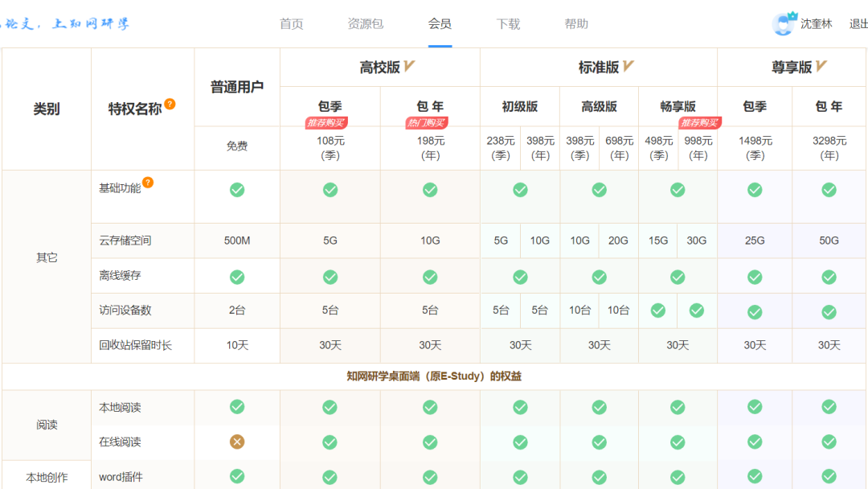The height and width of the screenshot is (489, 868).
Task: Click the 回收站保留时长 row label
Action: coord(136,346)
